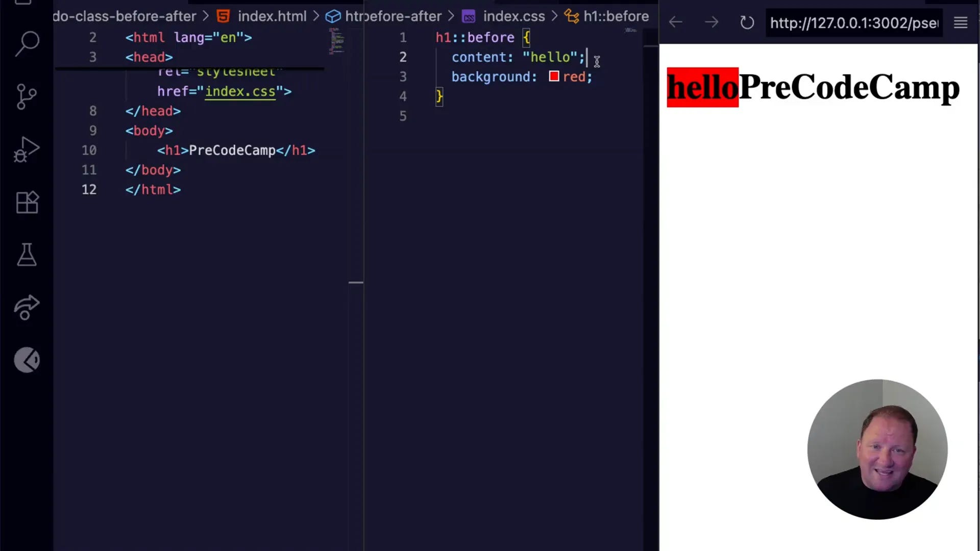Click line number 5 in CSS editor

coord(403,116)
